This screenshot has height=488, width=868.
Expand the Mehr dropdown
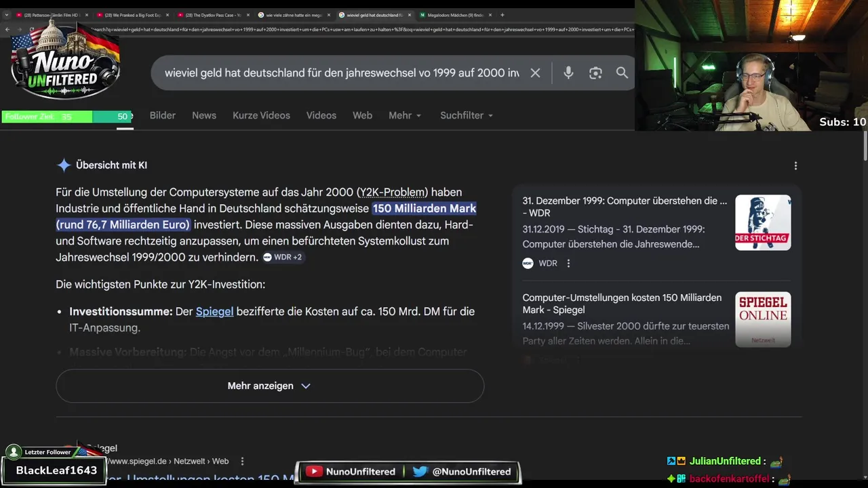point(405,115)
